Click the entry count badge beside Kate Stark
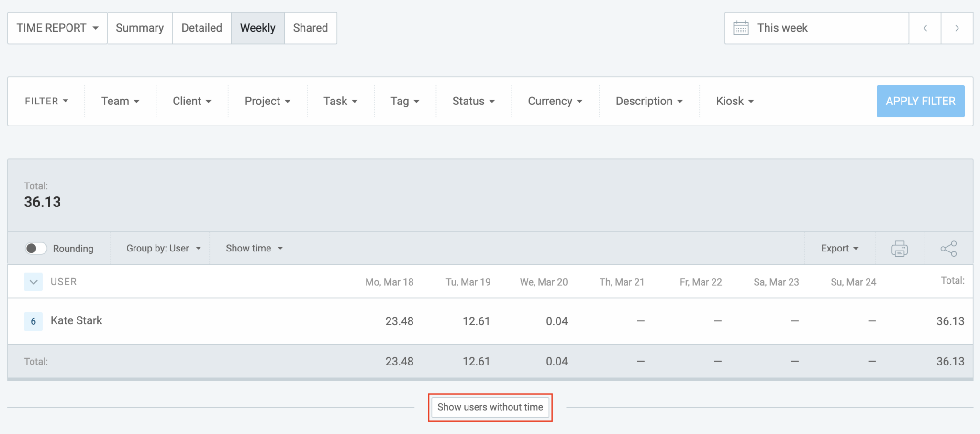This screenshot has width=980, height=434. 33,321
